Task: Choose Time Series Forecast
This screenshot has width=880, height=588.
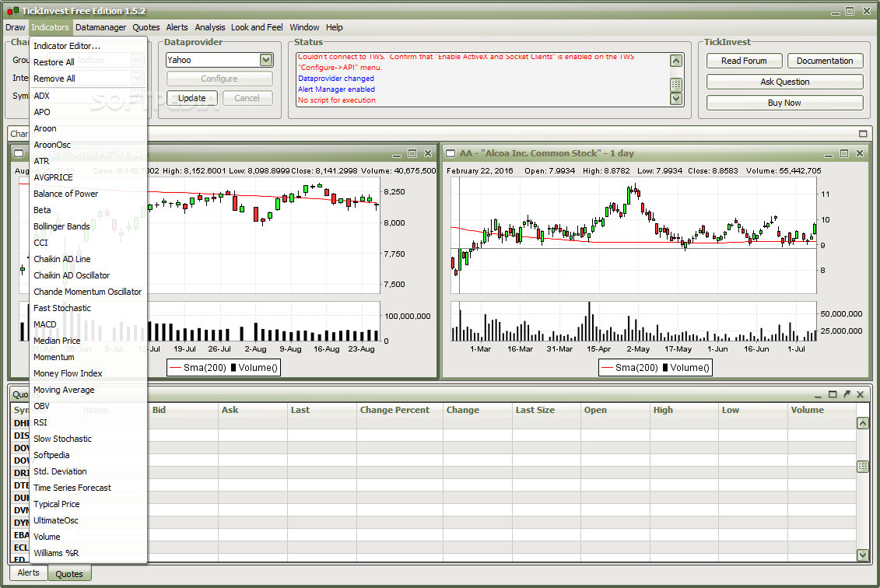Action: click(89, 488)
